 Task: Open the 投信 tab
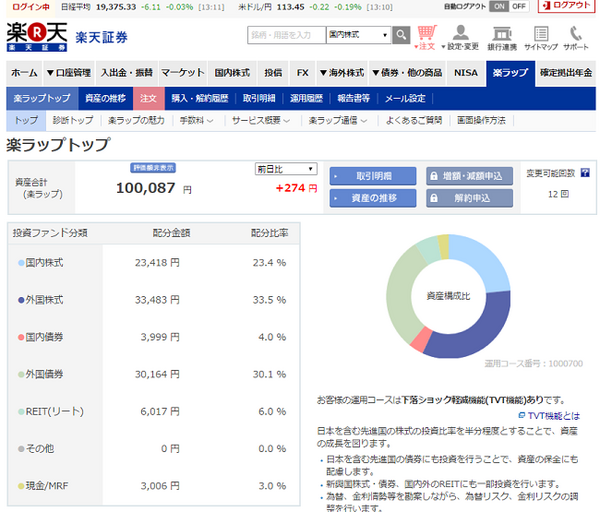point(273,73)
